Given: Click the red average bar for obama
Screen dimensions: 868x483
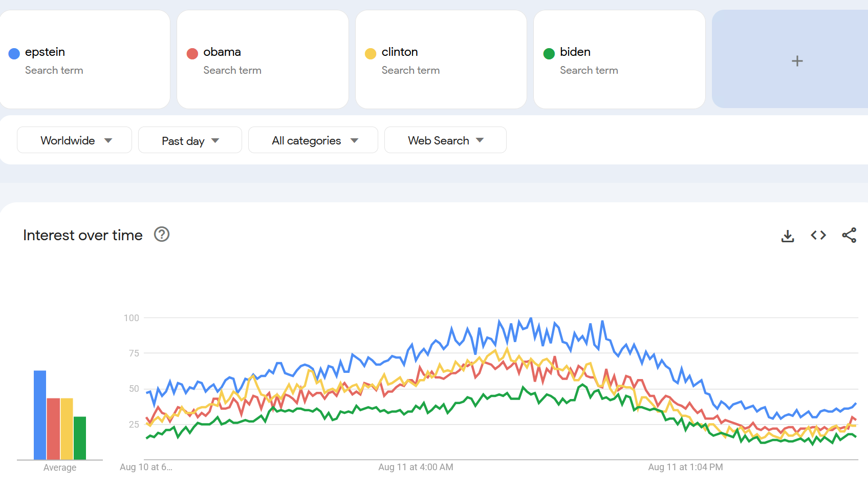Looking at the screenshot, I should [53, 429].
